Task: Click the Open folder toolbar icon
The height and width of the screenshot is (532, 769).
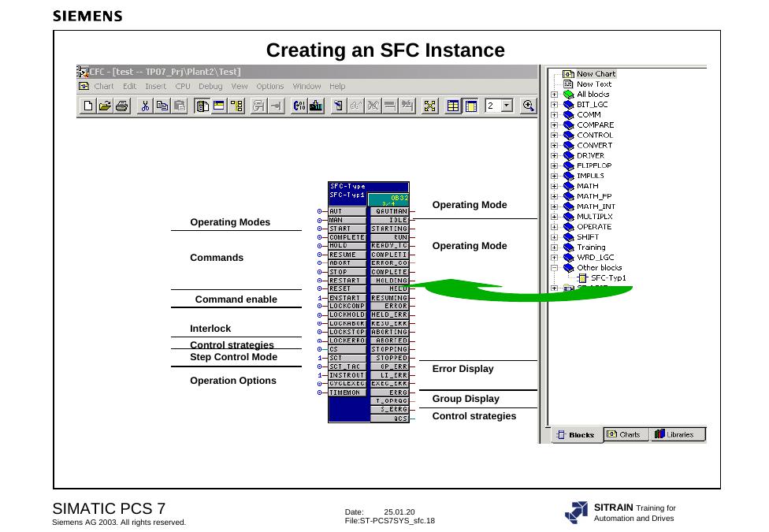Action: (x=105, y=106)
